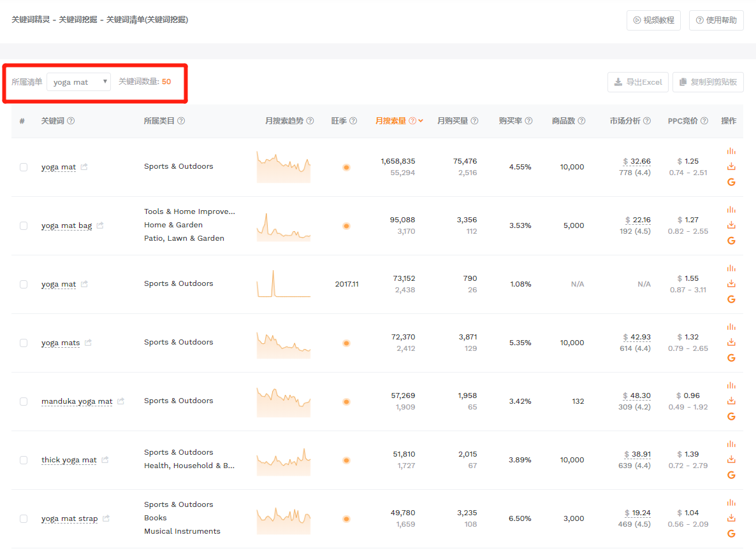Open chart icon in the yoga mats row
756x549 pixels.
[x=731, y=327]
